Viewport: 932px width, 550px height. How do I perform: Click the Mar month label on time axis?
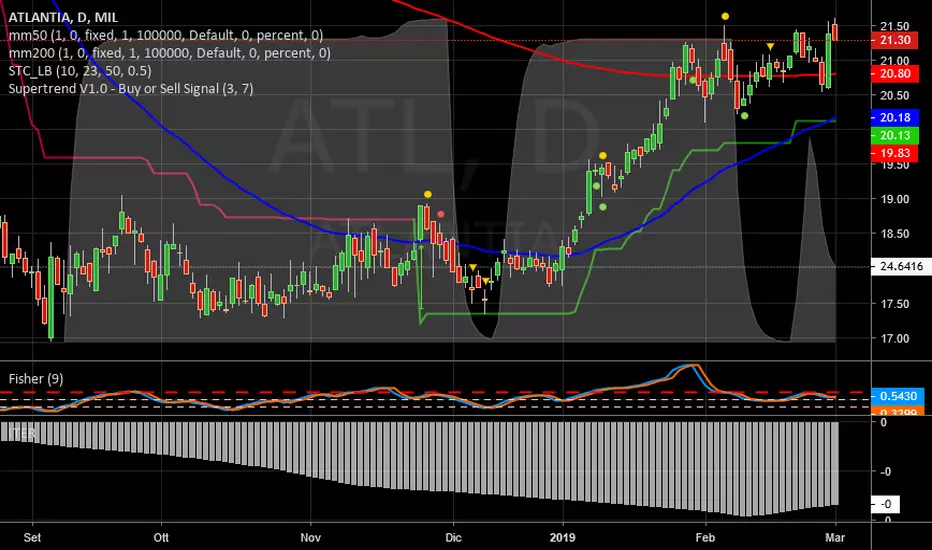point(835,538)
